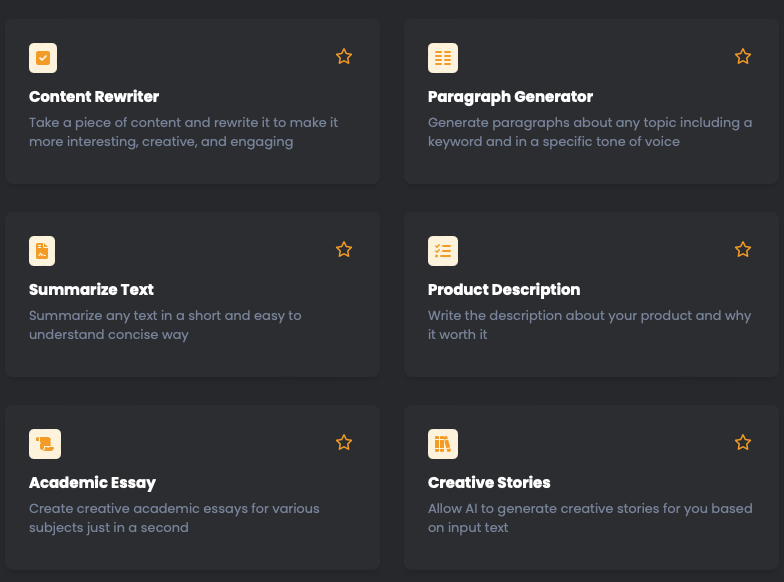The width and height of the screenshot is (784, 582).
Task: Click the Academic Essay scroll icon
Action: tap(45, 444)
